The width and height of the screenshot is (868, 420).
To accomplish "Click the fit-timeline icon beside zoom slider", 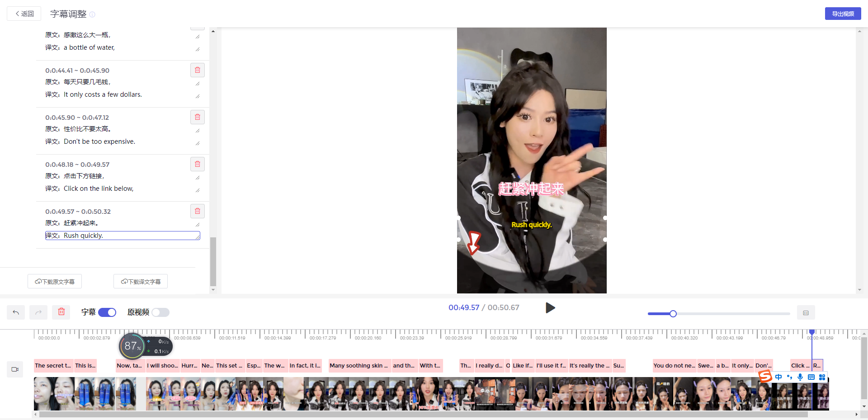I will click(806, 313).
